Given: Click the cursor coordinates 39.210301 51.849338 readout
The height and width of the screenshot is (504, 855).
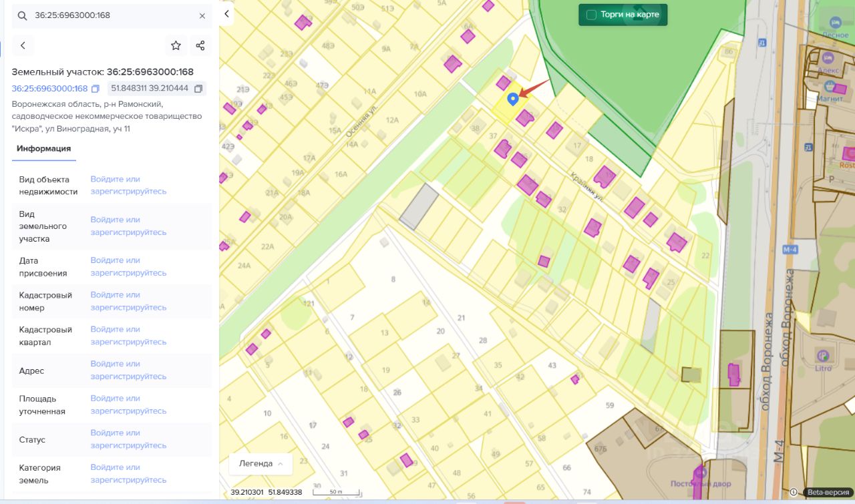Looking at the screenshot, I should 267,493.
